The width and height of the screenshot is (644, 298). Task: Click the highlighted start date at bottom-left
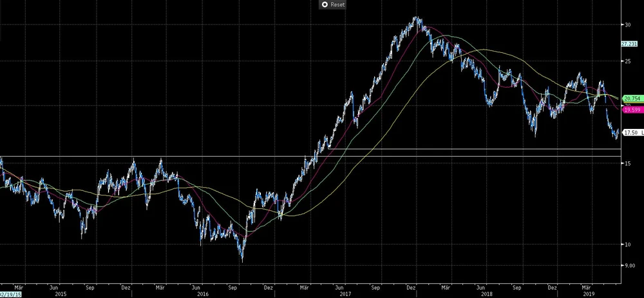pyautogui.click(x=9, y=293)
